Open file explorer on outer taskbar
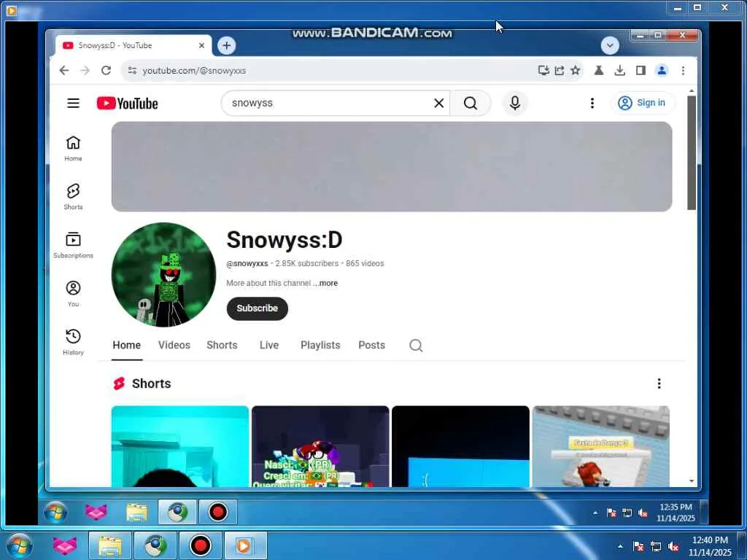 pyautogui.click(x=110, y=545)
